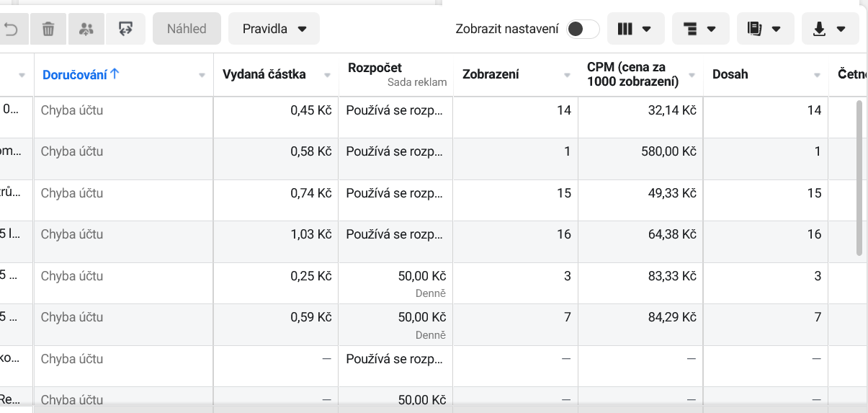Click the share feedback arrows icon

pyautogui.click(x=126, y=29)
